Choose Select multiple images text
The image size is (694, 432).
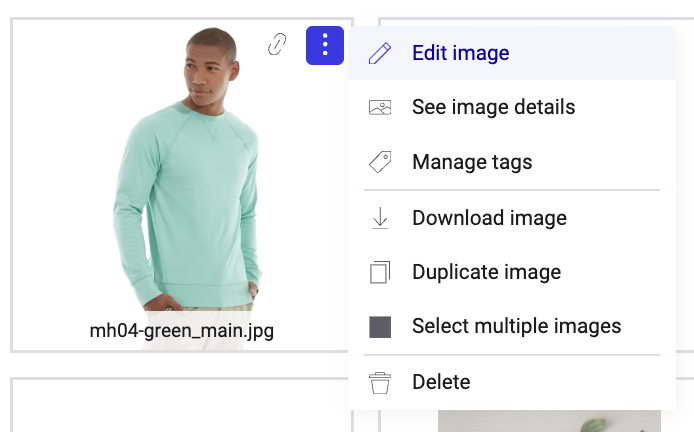click(x=517, y=326)
